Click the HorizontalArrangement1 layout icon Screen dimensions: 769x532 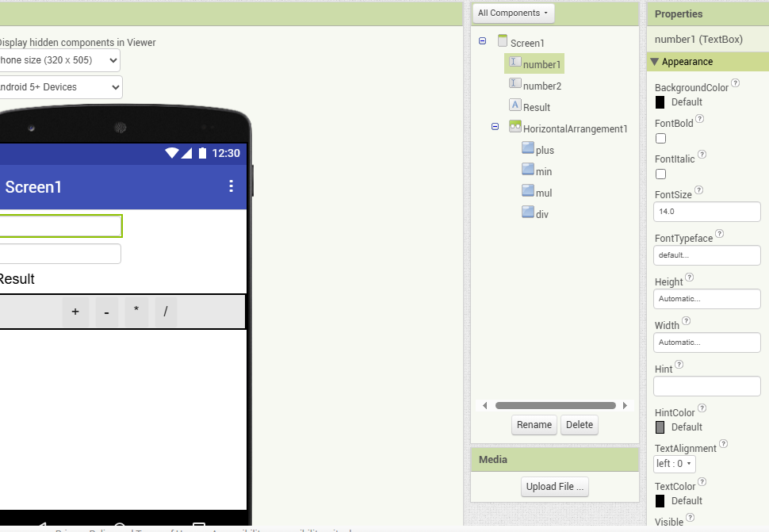coord(515,127)
